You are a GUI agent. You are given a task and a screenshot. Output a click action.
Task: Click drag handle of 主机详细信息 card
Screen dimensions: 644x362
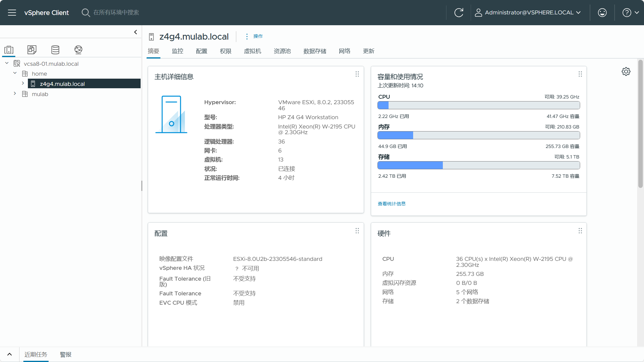click(357, 74)
